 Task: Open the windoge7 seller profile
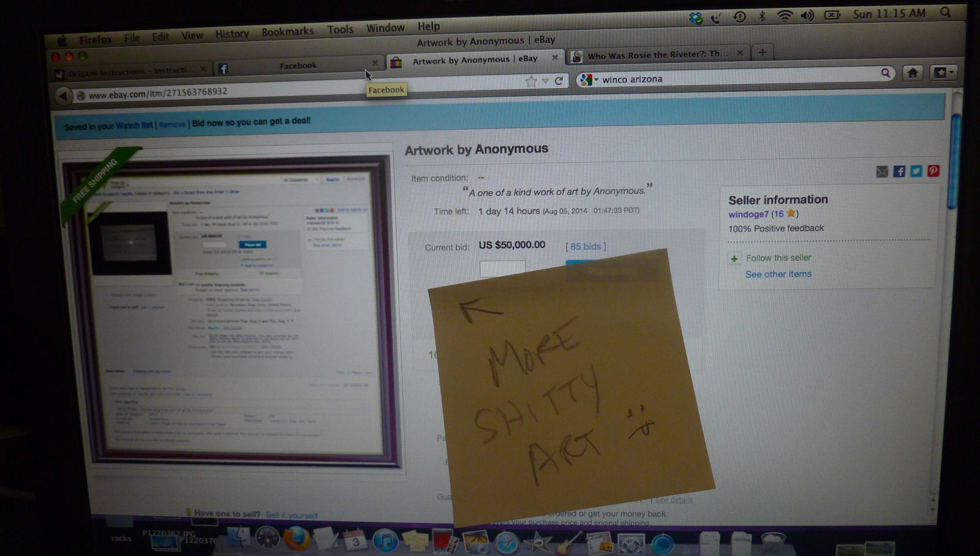748,214
